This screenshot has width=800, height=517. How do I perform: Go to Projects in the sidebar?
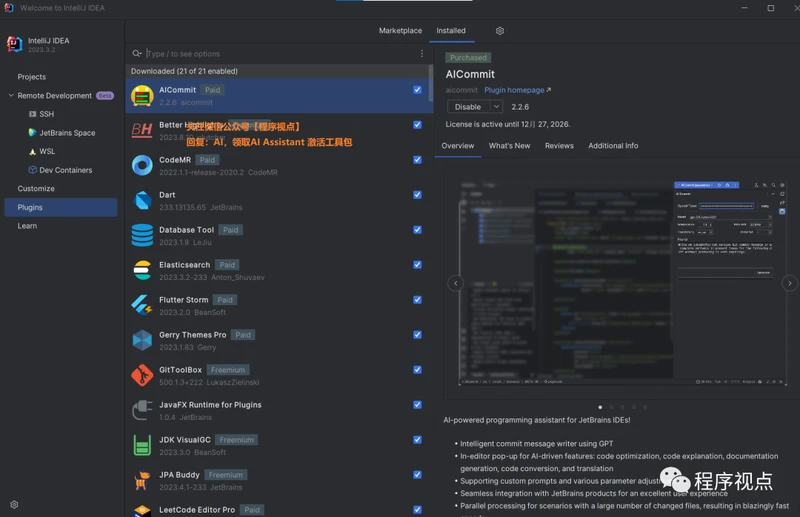tap(32, 77)
